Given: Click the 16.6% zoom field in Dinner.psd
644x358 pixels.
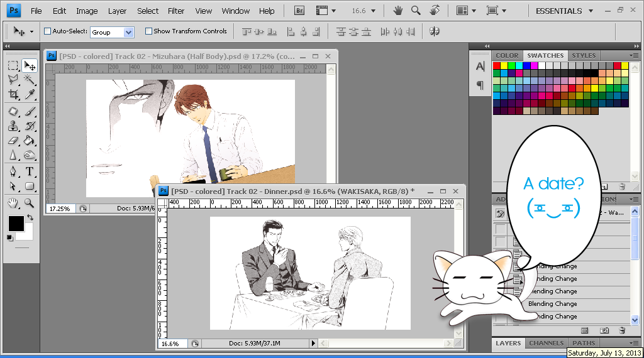Looking at the screenshot, I should point(173,344).
